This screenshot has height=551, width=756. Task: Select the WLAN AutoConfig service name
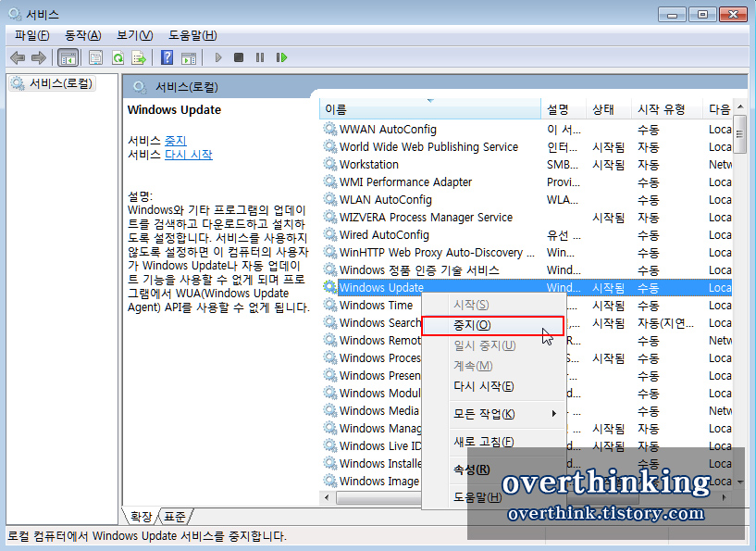coord(386,200)
